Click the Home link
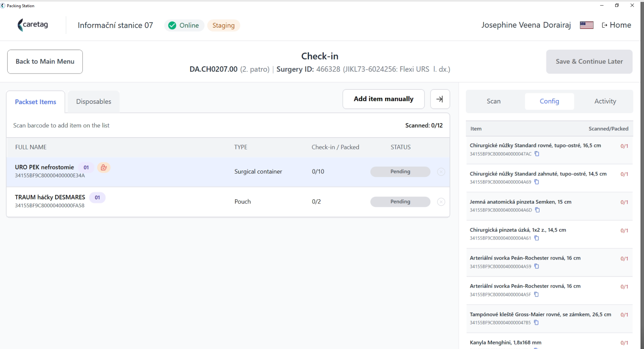 tap(616, 25)
